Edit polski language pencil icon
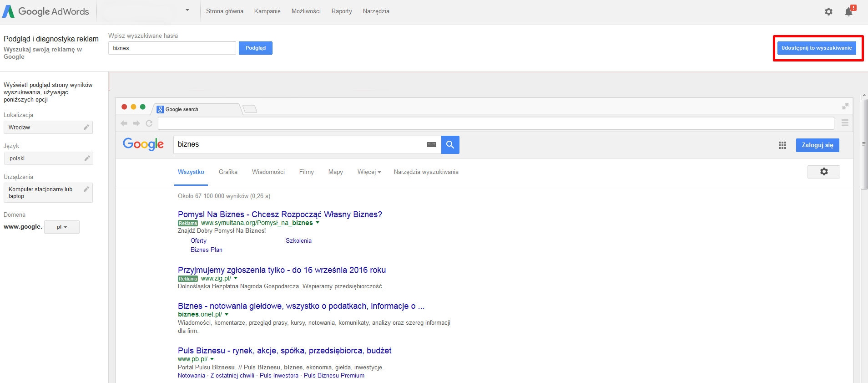The width and height of the screenshot is (868, 383). coord(87,158)
